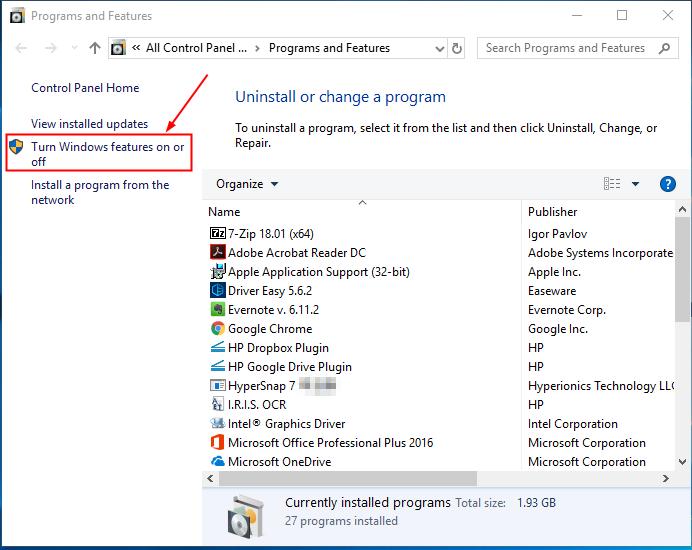The height and width of the screenshot is (550, 692).
Task: Expand breadcrumb chevron after All Control Panel
Action: [x=257, y=48]
